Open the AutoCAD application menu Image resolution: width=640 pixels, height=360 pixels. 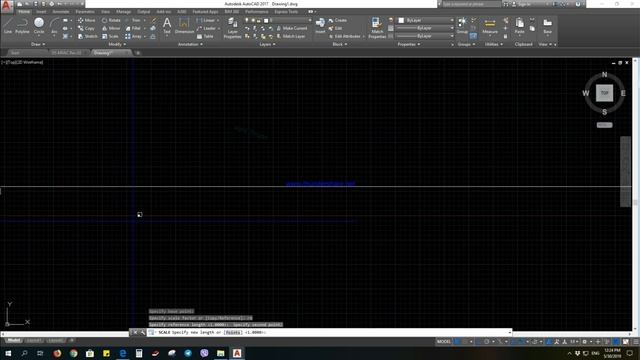(6, 6)
